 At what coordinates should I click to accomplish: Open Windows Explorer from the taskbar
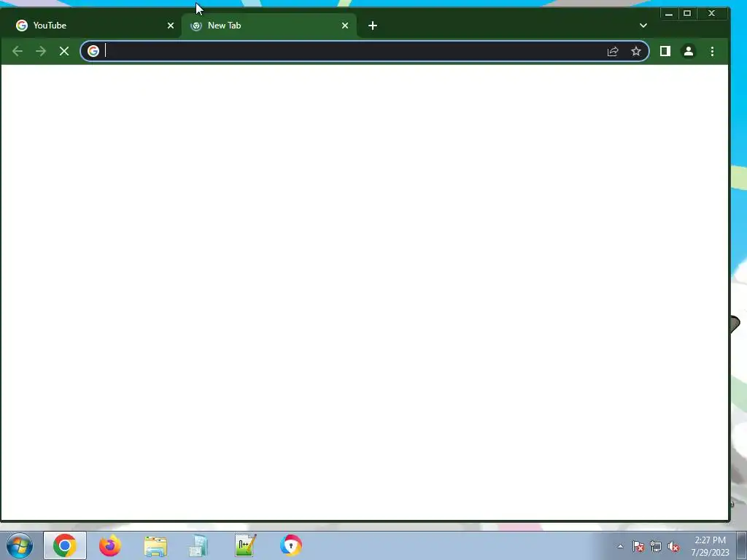[x=155, y=546]
